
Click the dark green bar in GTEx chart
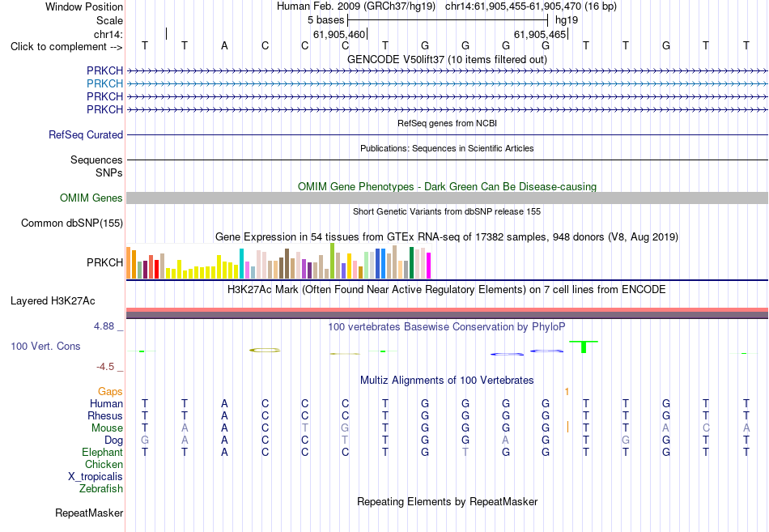[411, 263]
